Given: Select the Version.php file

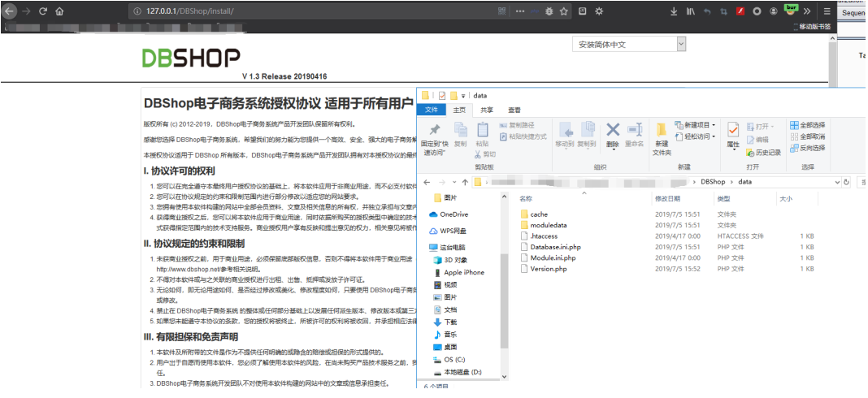Looking at the screenshot, I should point(548,269).
